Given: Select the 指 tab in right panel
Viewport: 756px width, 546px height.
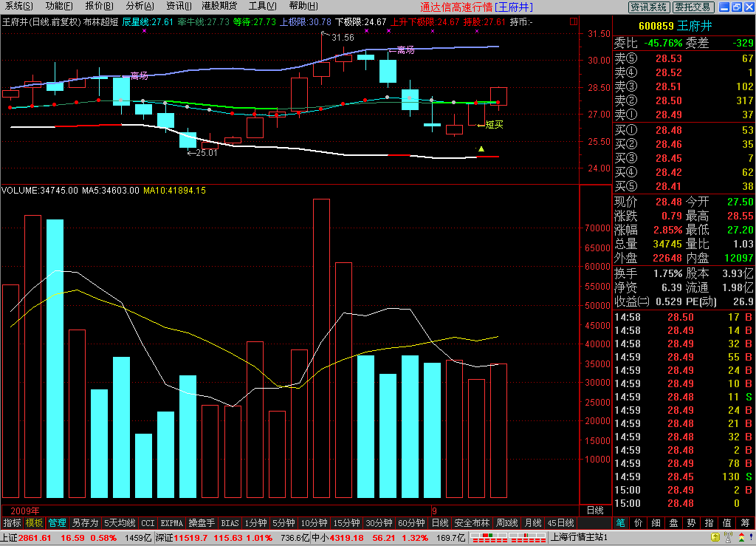Looking at the screenshot, I should pos(709,523).
